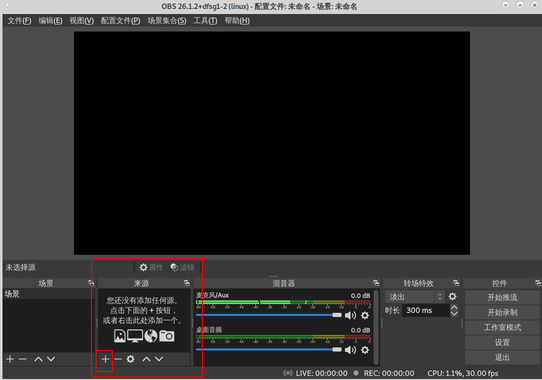The image size is (542, 380).
Task: Move source up with arrow
Action: click(147, 359)
